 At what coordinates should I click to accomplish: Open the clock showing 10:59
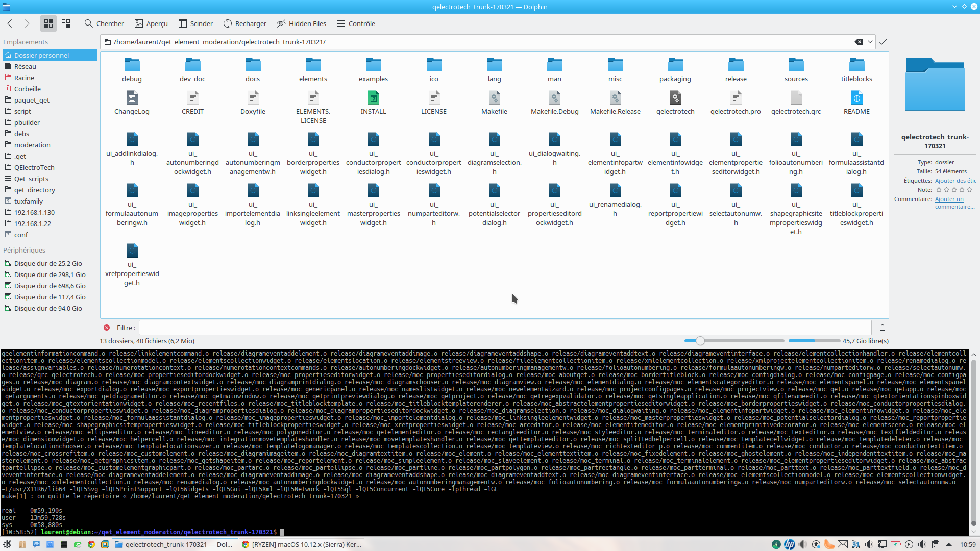[968, 544]
